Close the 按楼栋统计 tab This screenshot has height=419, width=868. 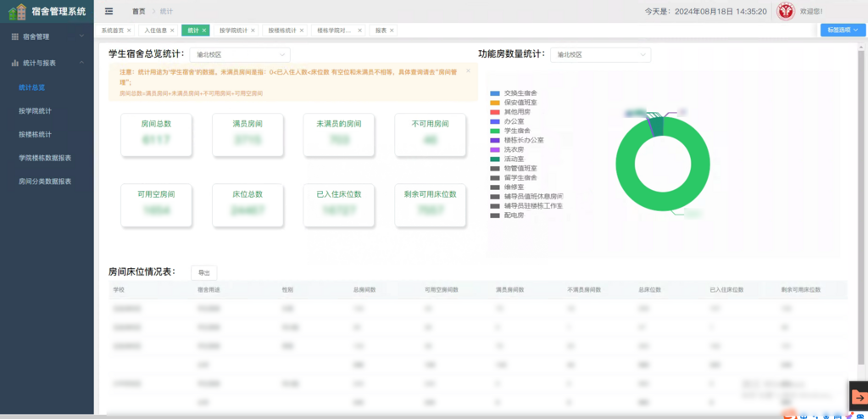(x=302, y=31)
